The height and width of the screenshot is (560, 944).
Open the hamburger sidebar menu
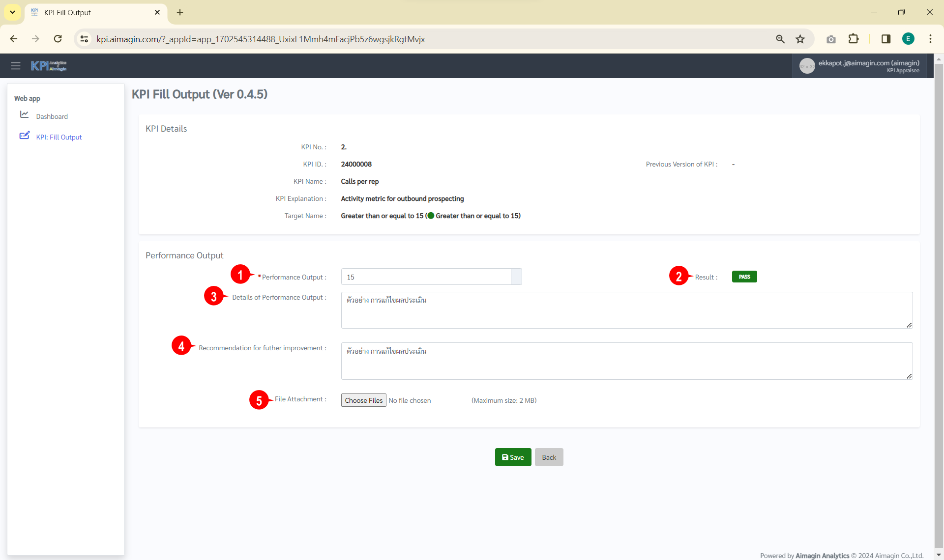(x=16, y=66)
